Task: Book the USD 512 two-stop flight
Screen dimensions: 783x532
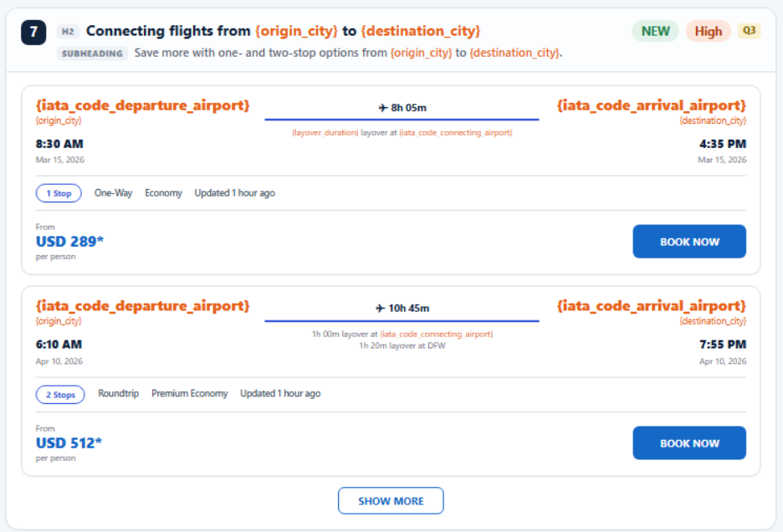Action: tap(689, 443)
